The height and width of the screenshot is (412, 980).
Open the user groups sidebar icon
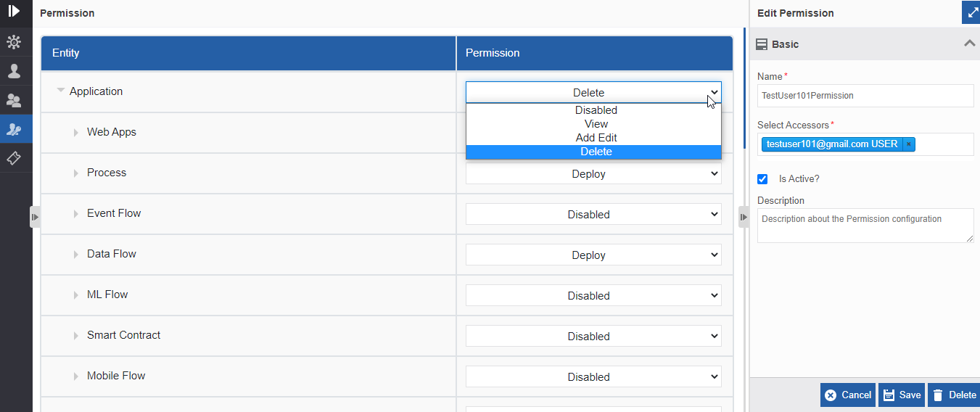click(x=14, y=100)
